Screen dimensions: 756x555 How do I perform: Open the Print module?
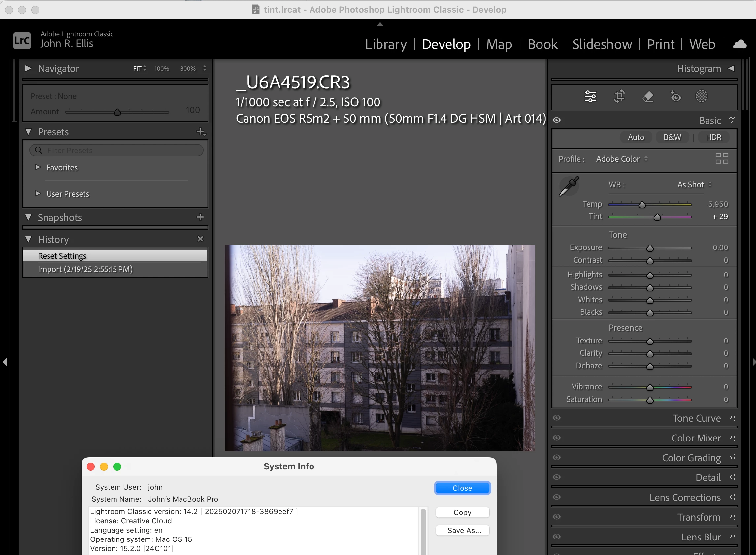[x=661, y=44]
